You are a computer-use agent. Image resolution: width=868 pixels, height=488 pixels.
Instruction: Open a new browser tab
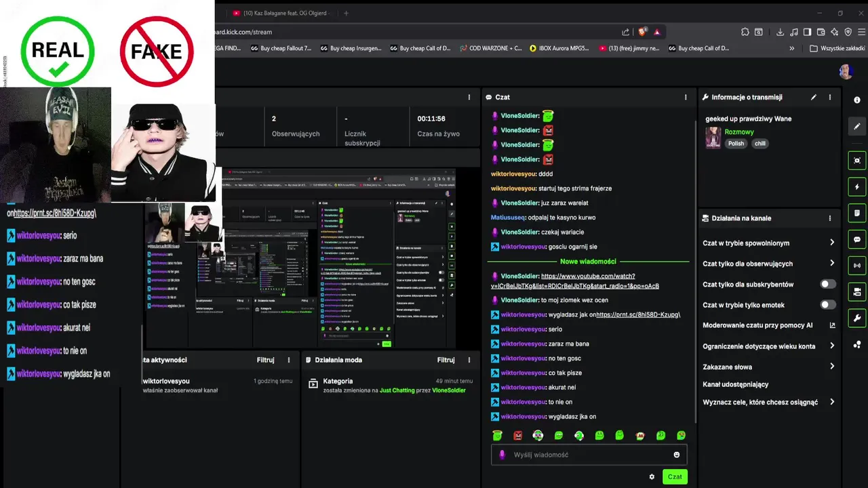[346, 13]
